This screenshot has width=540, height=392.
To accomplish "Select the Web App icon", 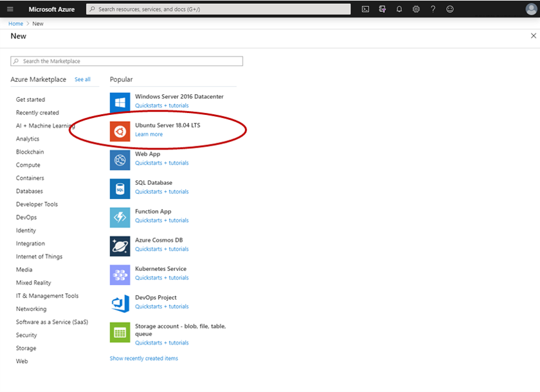I will 120,160.
